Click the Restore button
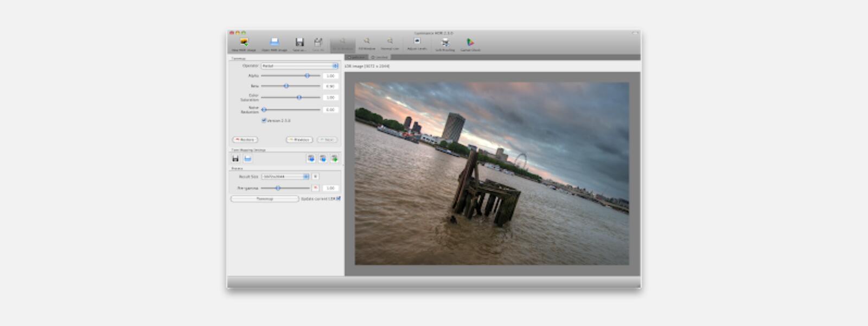The height and width of the screenshot is (326, 868). click(245, 140)
